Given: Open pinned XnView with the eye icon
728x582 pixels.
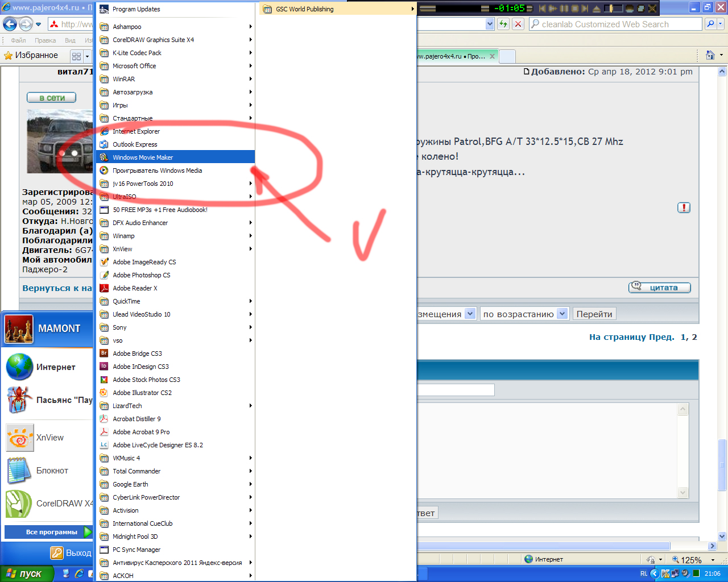Looking at the screenshot, I should point(48,438).
